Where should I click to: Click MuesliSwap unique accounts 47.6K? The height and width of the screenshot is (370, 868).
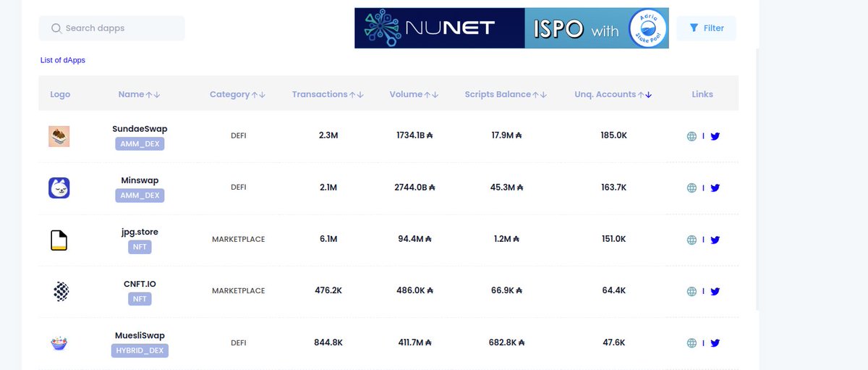click(x=613, y=343)
